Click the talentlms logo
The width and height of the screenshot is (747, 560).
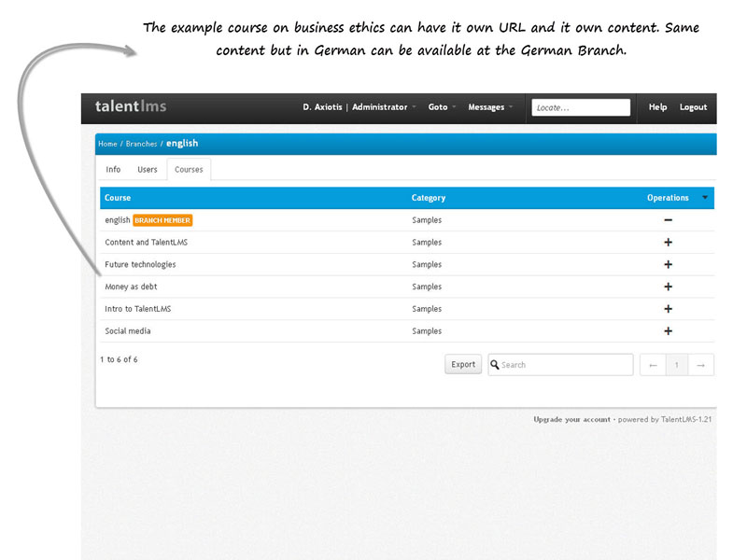(x=131, y=106)
